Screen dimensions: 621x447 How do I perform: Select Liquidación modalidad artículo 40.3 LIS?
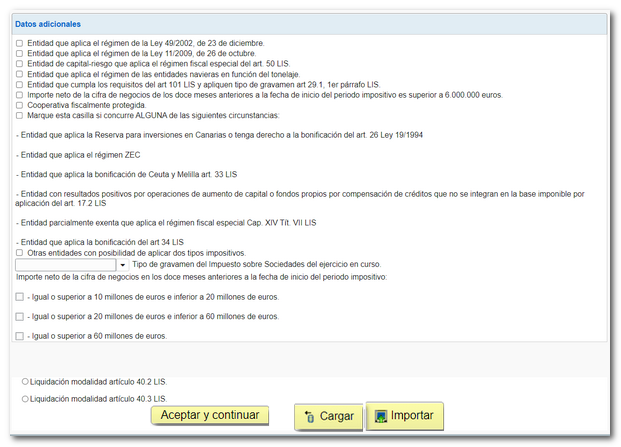(x=25, y=399)
